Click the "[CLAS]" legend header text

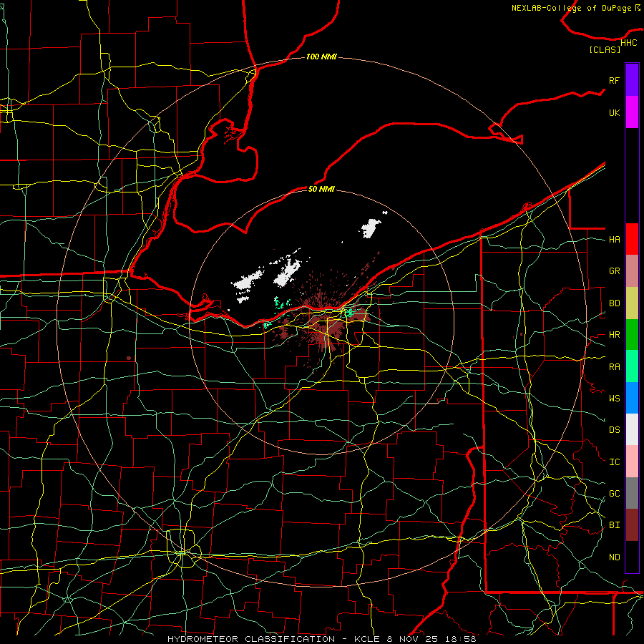[605, 49]
